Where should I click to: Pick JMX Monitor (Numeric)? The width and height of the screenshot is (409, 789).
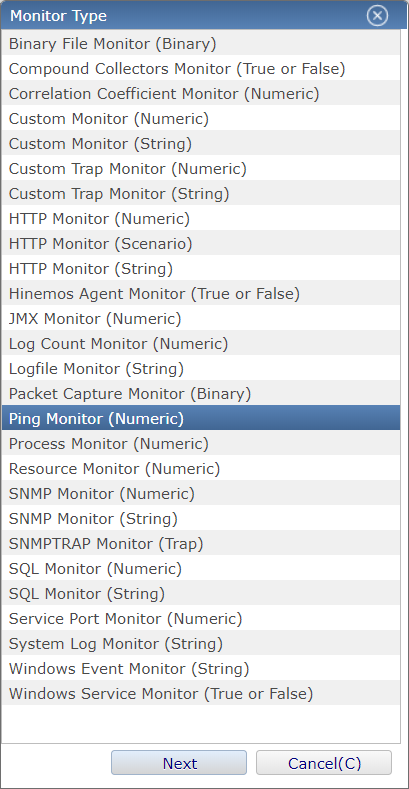(201, 319)
